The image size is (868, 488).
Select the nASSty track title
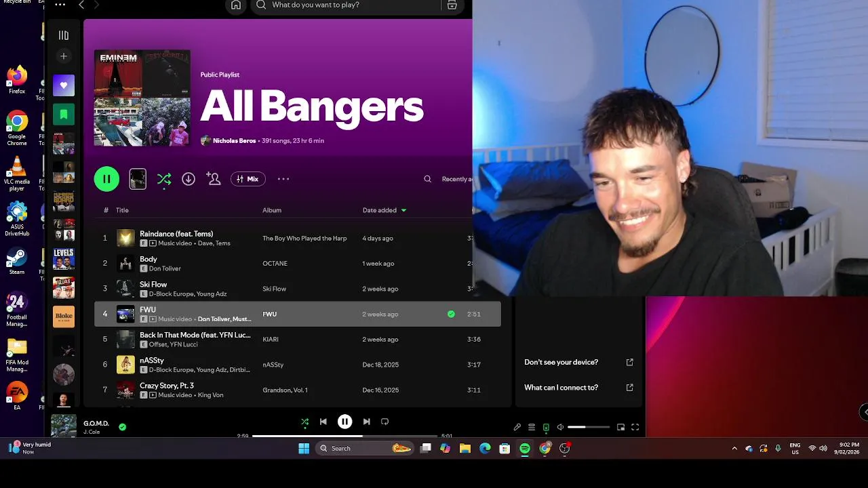[152, 361]
